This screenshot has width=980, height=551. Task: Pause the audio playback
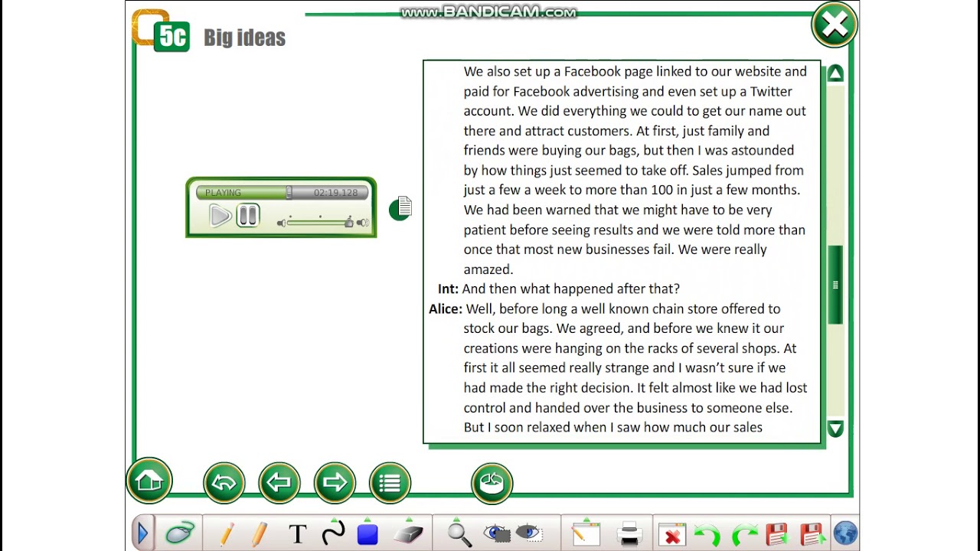click(248, 216)
